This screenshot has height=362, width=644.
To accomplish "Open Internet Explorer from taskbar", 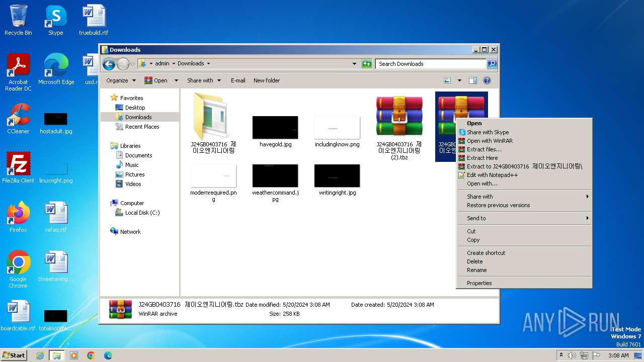I will [40, 355].
